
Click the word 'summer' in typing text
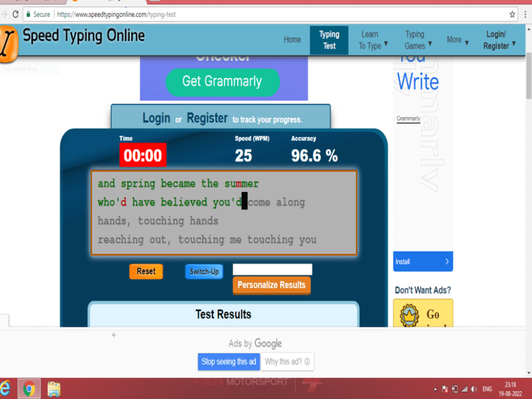point(241,184)
